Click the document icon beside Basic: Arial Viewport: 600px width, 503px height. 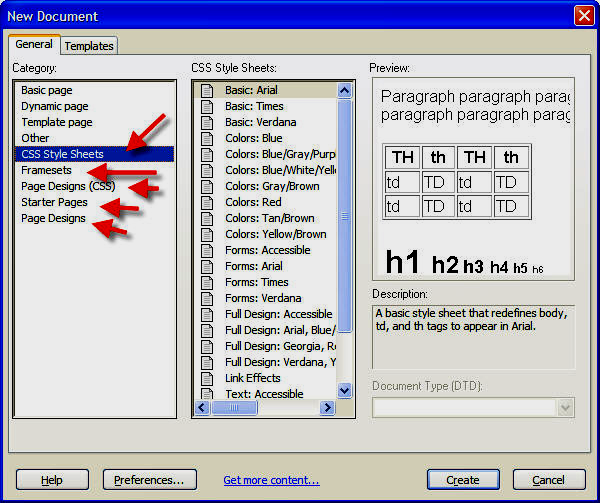(207, 90)
